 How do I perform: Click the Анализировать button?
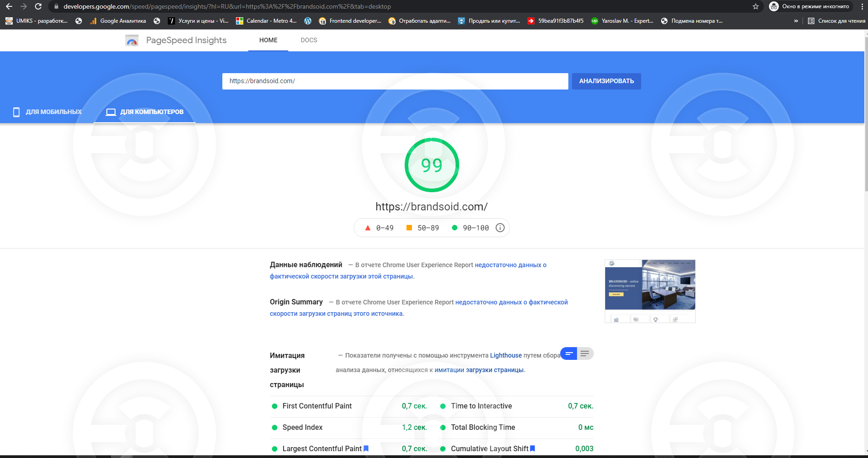pyautogui.click(x=607, y=81)
